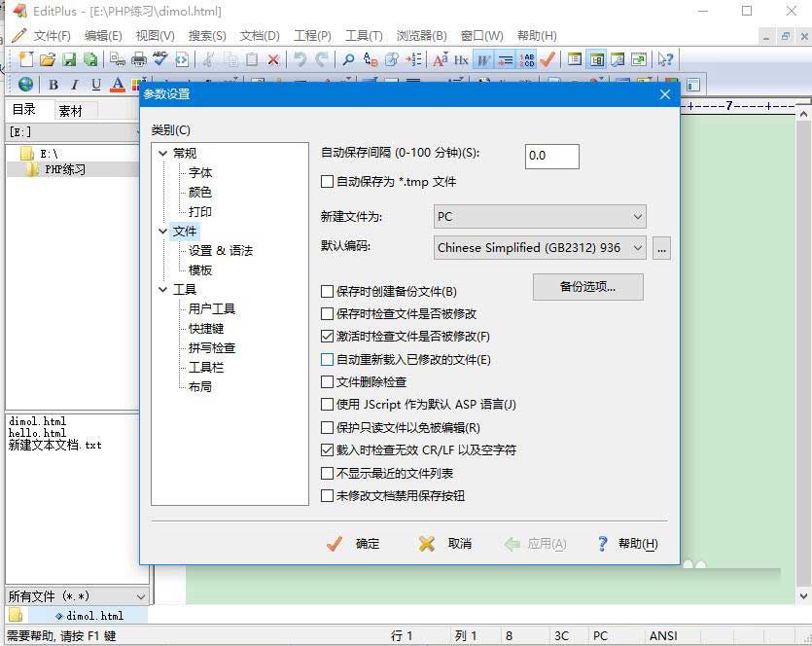
Task: Click the orange checkmark toolbar icon
Action: coord(547,60)
